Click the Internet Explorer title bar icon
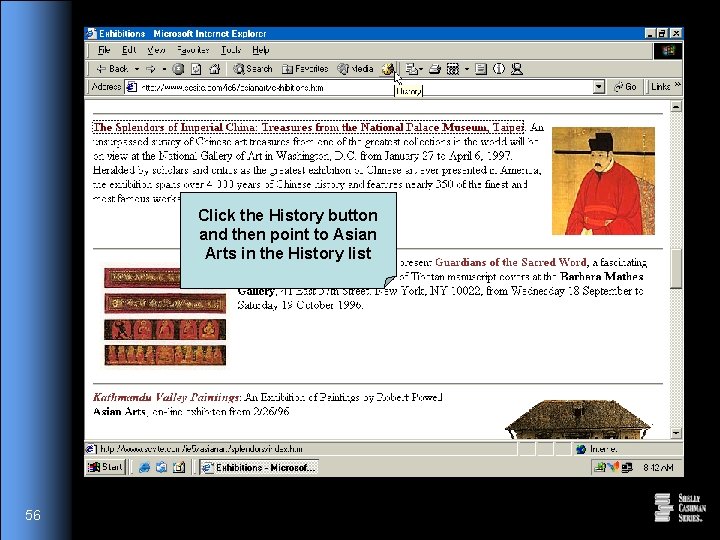Viewport: 720px width, 540px height. pos(91,34)
